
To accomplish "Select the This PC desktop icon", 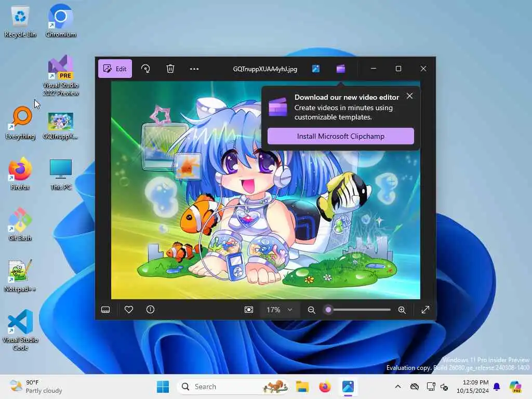I will pos(61,175).
